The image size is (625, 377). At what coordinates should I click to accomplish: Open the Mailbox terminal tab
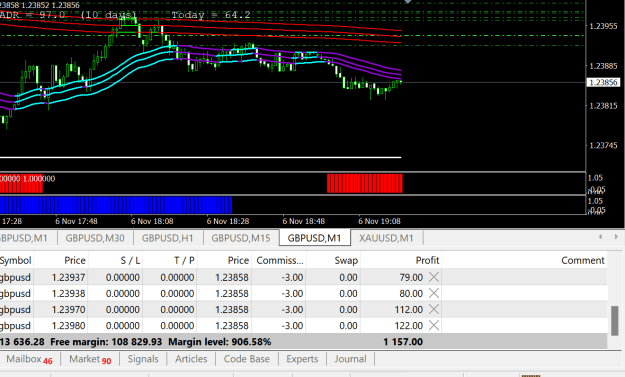[x=29, y=359]
